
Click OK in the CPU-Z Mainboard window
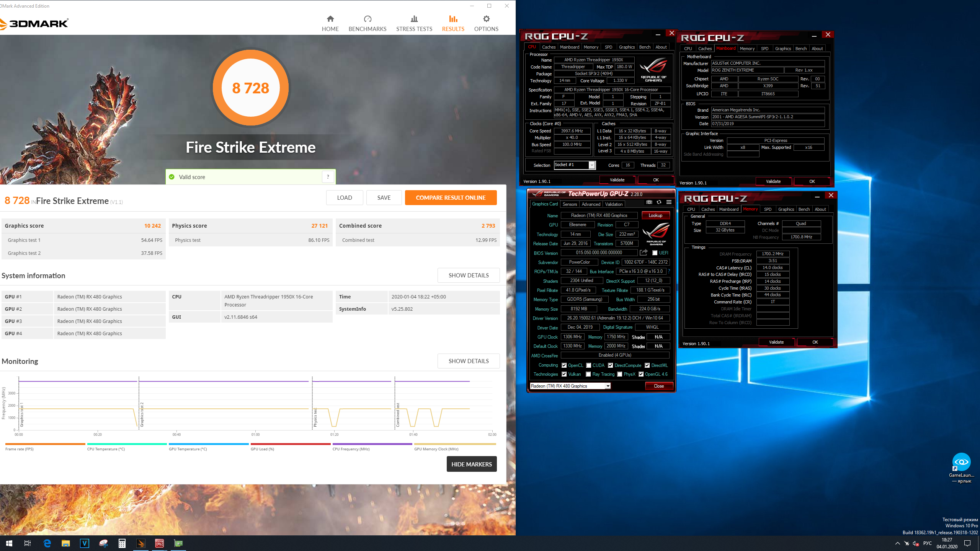pos(812,181)
